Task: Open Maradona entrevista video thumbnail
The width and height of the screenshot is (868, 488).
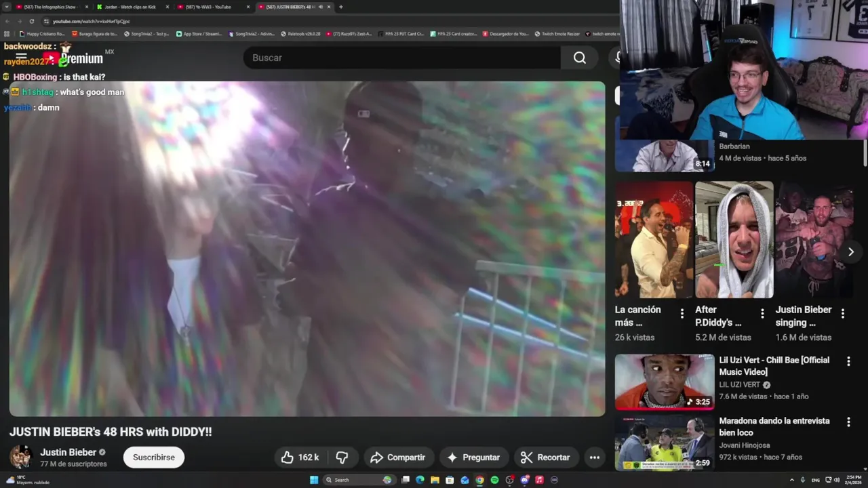Action: point(665,443)
